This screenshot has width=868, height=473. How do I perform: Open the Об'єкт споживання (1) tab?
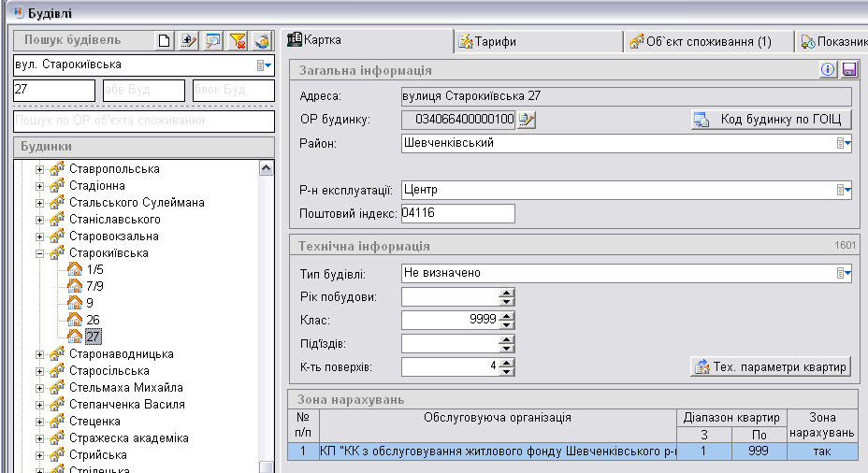[x=708, y=41]
